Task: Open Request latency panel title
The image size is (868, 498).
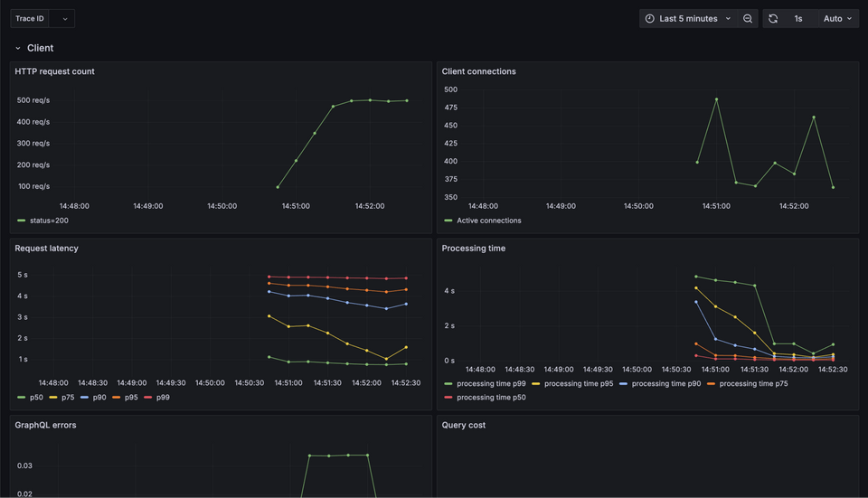Action: [46, 249]
